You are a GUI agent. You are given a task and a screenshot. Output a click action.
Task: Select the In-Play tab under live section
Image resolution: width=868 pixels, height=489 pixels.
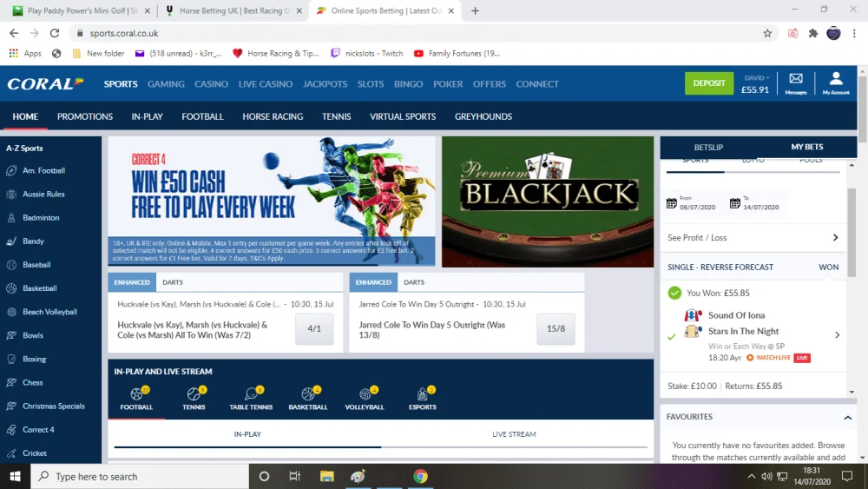point(247,434)
